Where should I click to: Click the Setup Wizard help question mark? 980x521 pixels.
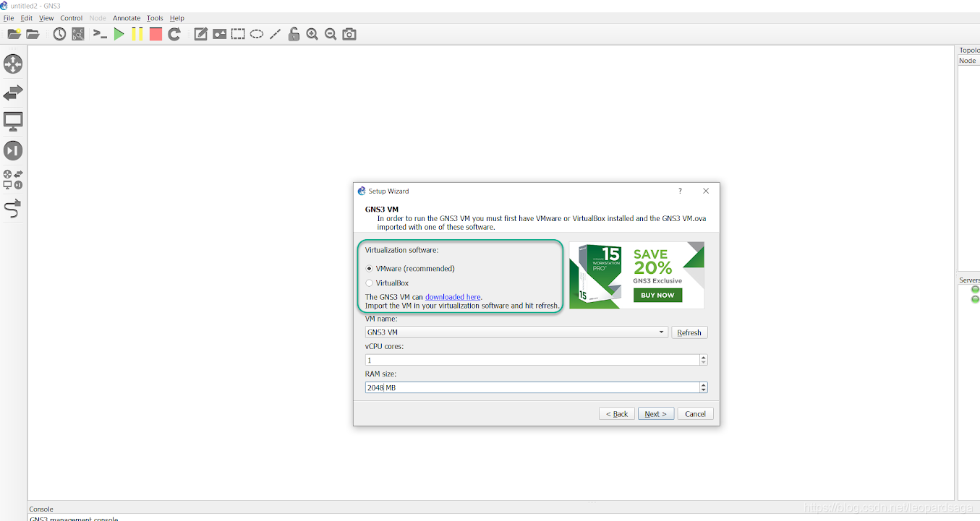coord(680,191)
